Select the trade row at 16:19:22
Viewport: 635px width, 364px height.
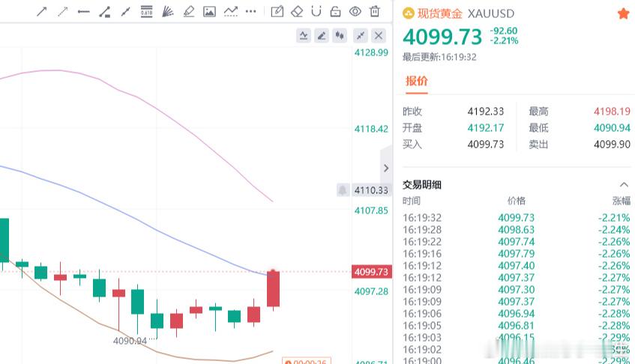(517, 242)
